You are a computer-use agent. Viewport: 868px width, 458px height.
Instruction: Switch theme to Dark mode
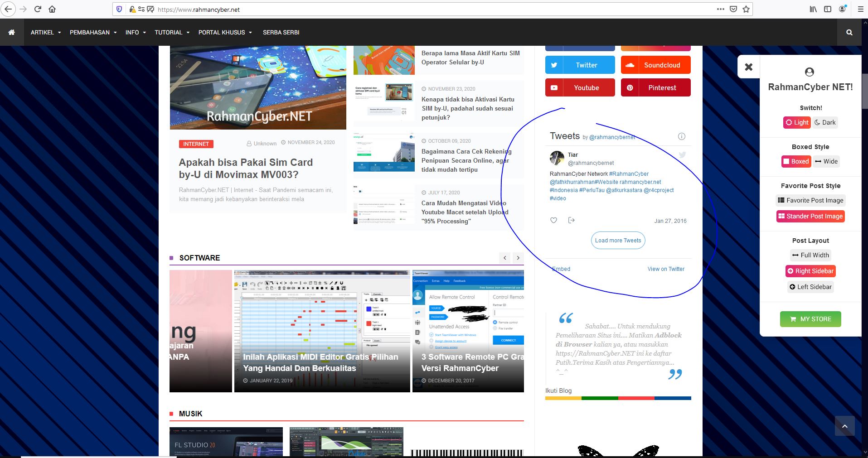coord(825,122)
